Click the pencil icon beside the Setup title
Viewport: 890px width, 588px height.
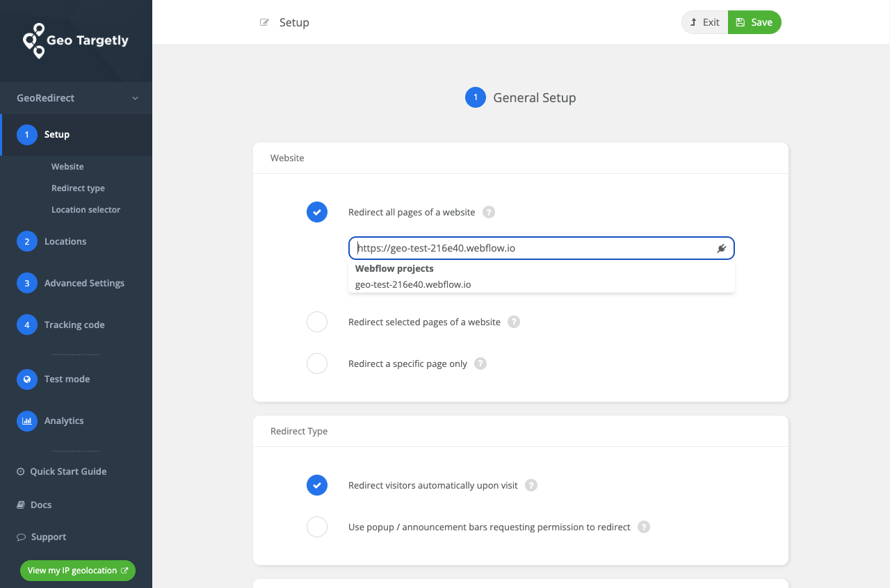[264, 22]
